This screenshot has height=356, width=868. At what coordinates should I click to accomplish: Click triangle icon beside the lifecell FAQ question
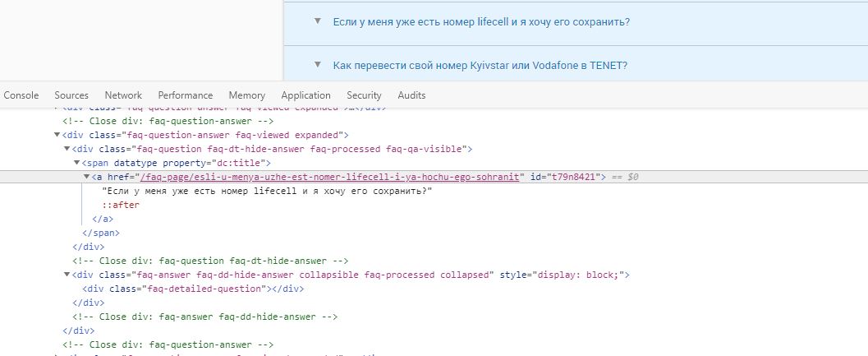[318, 21]
